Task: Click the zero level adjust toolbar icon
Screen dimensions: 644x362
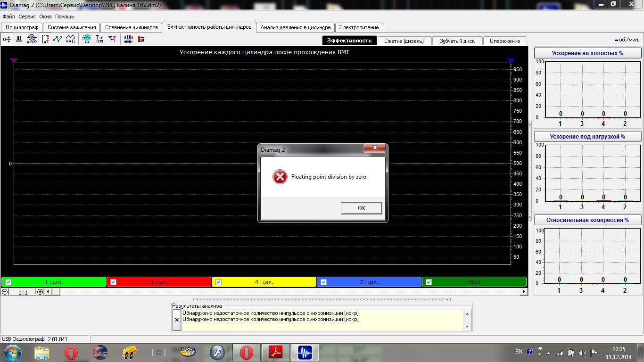Action: 7,39
